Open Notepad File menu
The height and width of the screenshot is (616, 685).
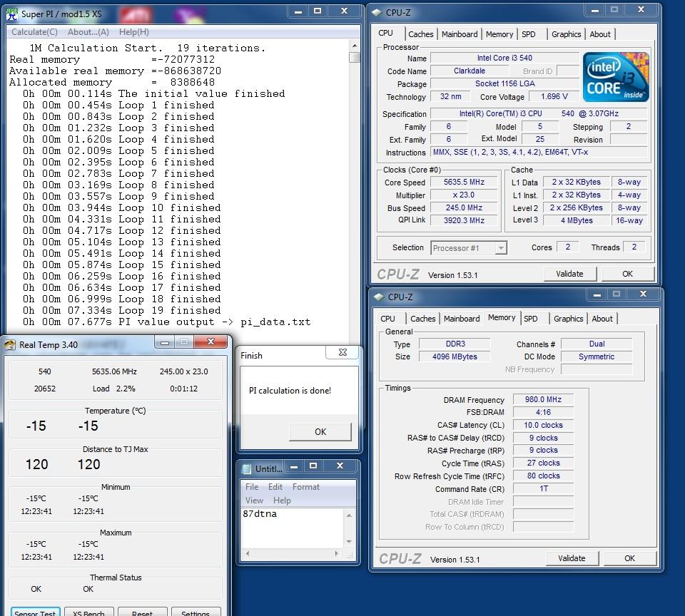[252, 487]
